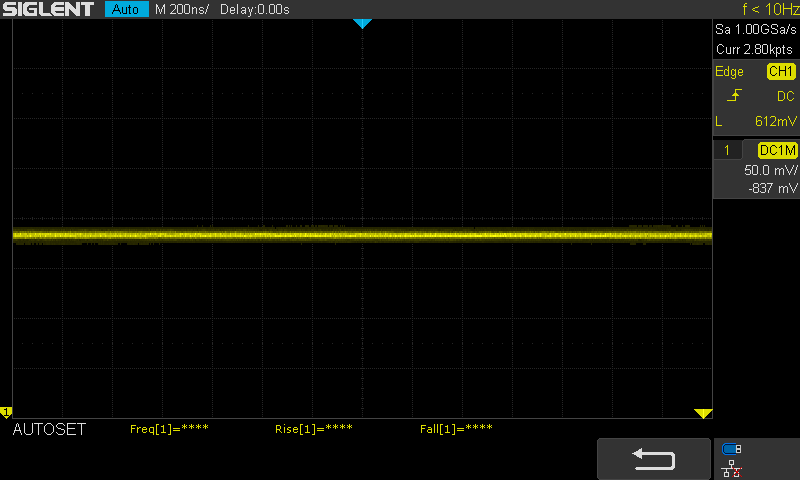Click the 50.0 mV/ vertical scale

(770, 170)
